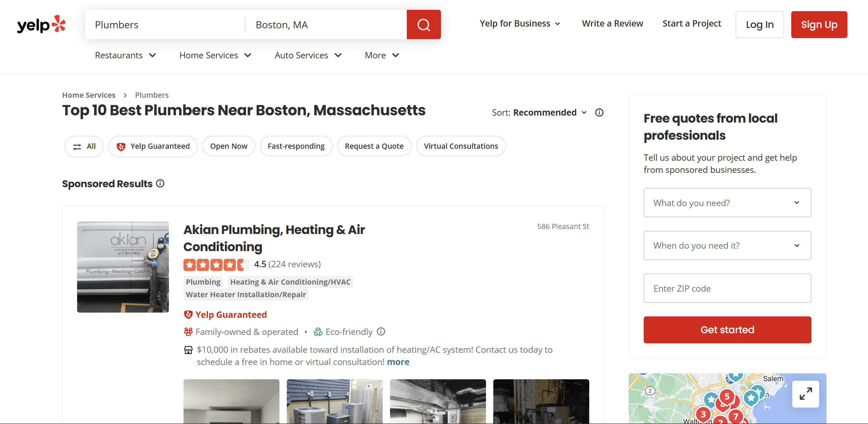
Task: Expand the Home Services menu
Action: (x=215, y=55)
